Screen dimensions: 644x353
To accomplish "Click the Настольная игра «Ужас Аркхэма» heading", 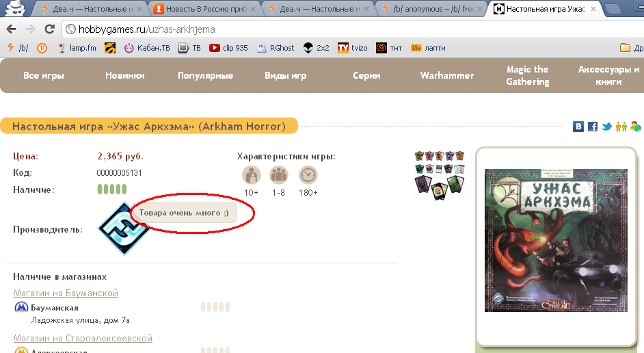I will tap(148, 126).
